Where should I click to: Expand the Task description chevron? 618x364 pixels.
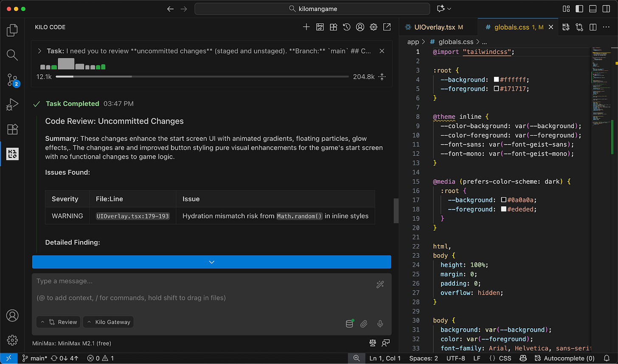[x=39, y=51]
